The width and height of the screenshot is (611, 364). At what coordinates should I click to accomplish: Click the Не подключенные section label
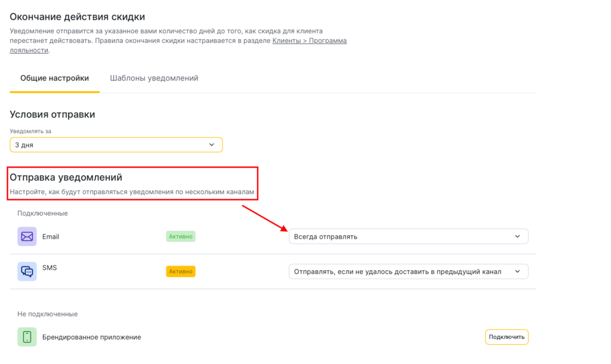[x=47, y=314]
